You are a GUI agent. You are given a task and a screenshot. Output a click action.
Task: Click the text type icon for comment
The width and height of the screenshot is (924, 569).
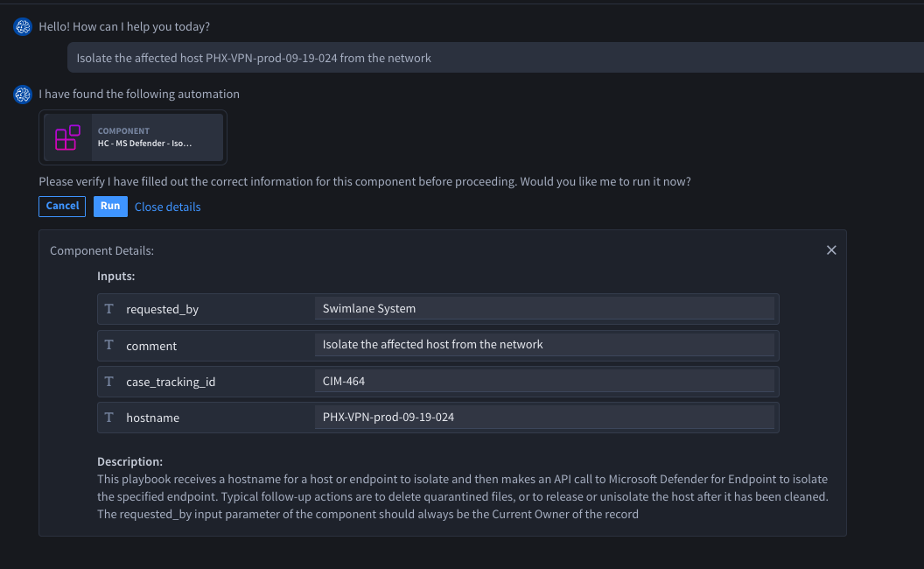coord(109,346)
